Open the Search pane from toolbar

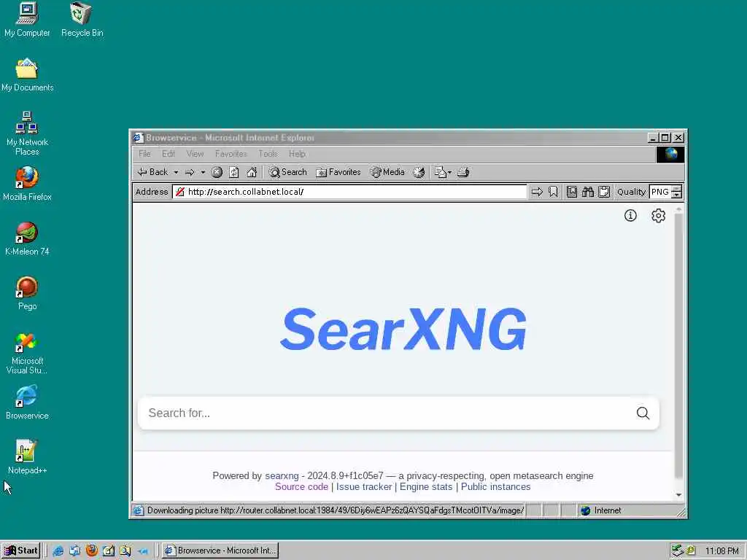click(x=287, y=172)
